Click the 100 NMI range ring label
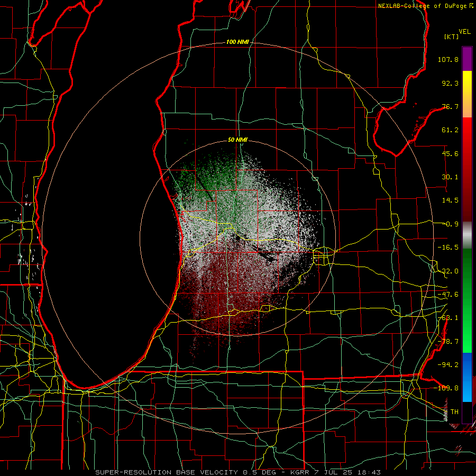This screenshot has height=476, width=476. click(x=237, y=42)
